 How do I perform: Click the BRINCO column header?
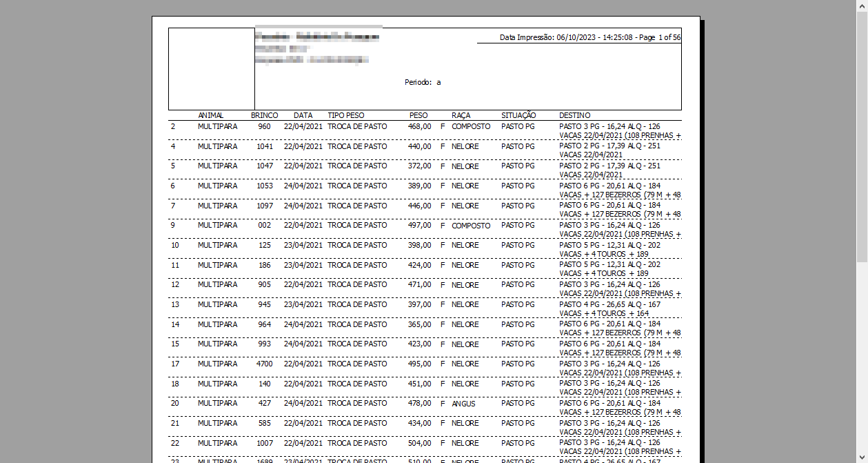265,115
